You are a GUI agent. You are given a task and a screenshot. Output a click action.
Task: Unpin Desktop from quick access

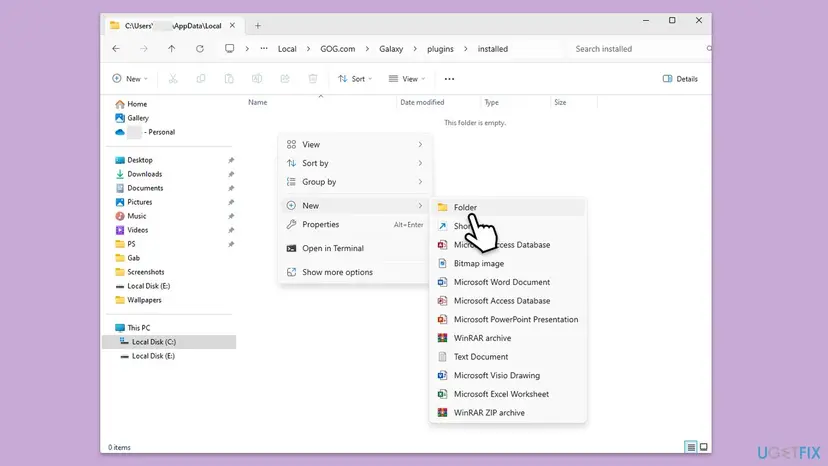(231, 160)
